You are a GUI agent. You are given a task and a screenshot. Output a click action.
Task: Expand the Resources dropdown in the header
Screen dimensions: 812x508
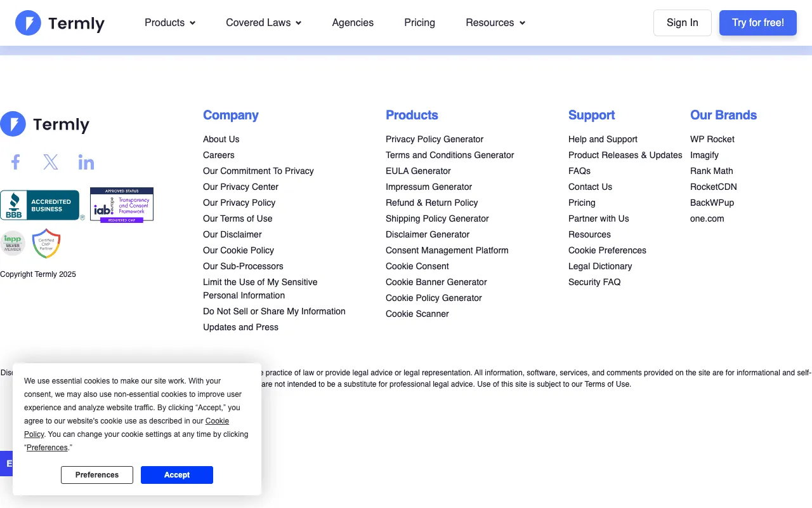tap(495, 23)
